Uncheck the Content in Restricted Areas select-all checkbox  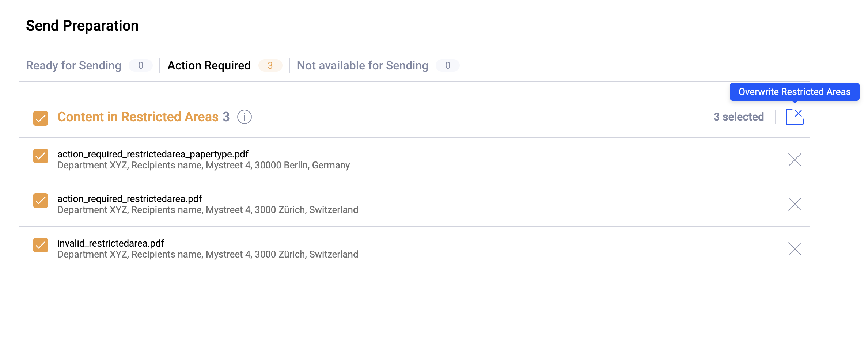(x=41, y=118)
